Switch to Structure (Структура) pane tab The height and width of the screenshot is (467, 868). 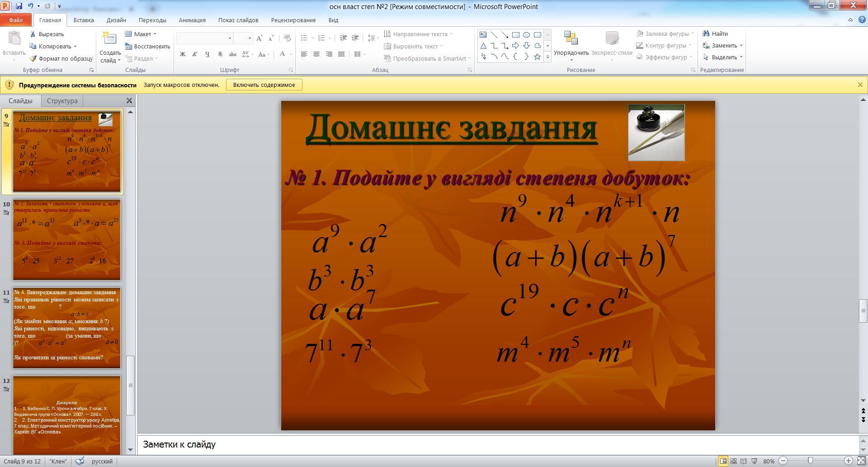pos(62,100)
